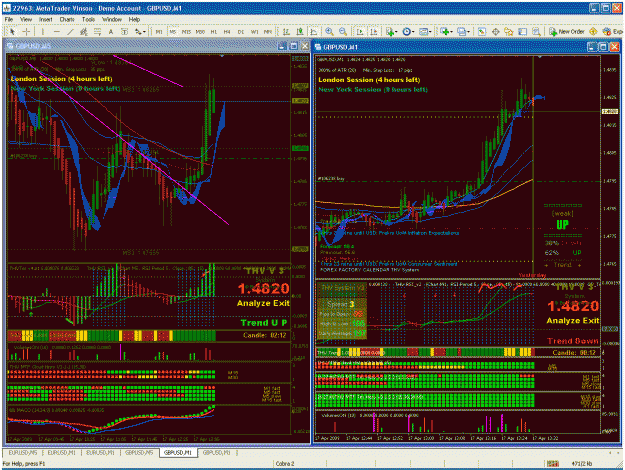Open the Arrows drawing dropdown

(x=140, y=31)
